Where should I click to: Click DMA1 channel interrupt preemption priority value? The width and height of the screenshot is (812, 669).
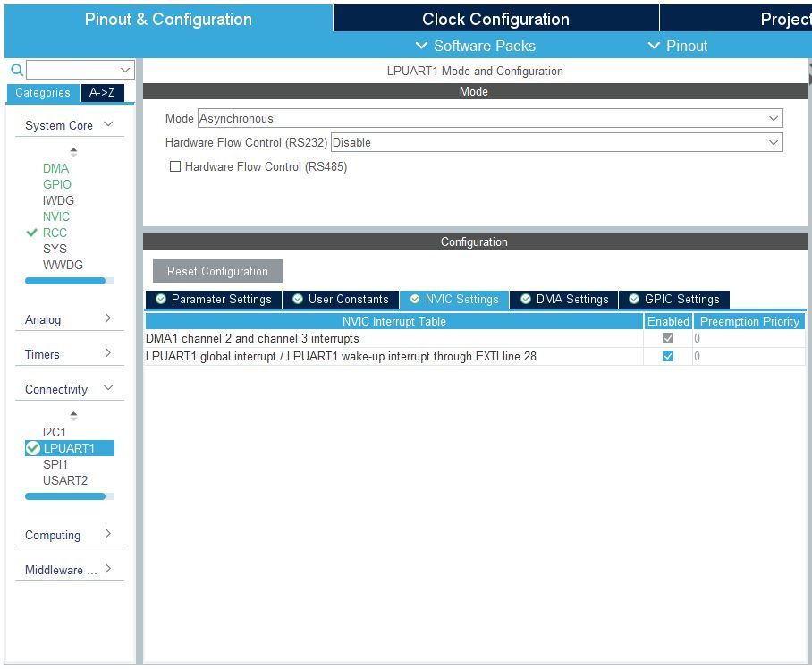[x=749, y=338]
